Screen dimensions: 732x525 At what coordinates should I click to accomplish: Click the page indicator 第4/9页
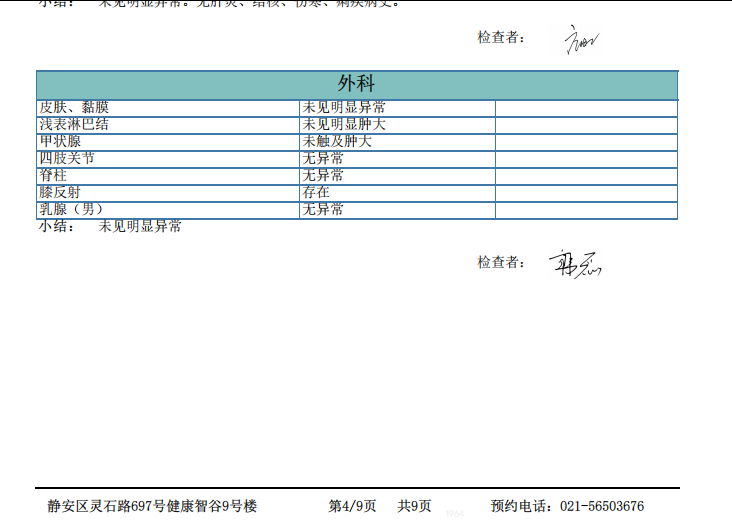point(352,507)
